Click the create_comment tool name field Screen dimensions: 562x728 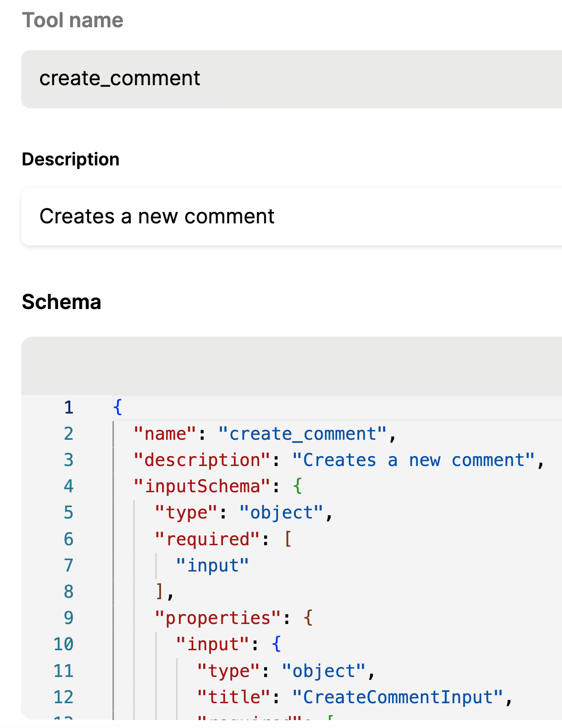pos(291,79)
